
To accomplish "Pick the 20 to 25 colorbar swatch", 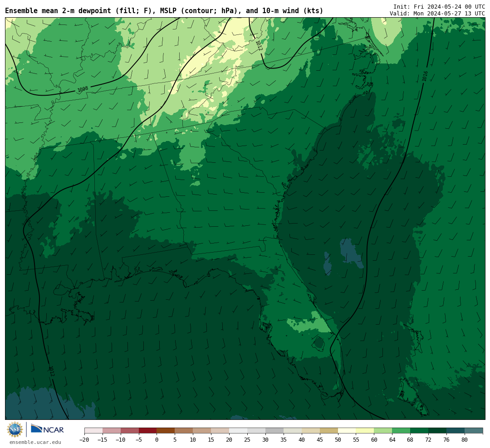I will [x=239, y=431].
